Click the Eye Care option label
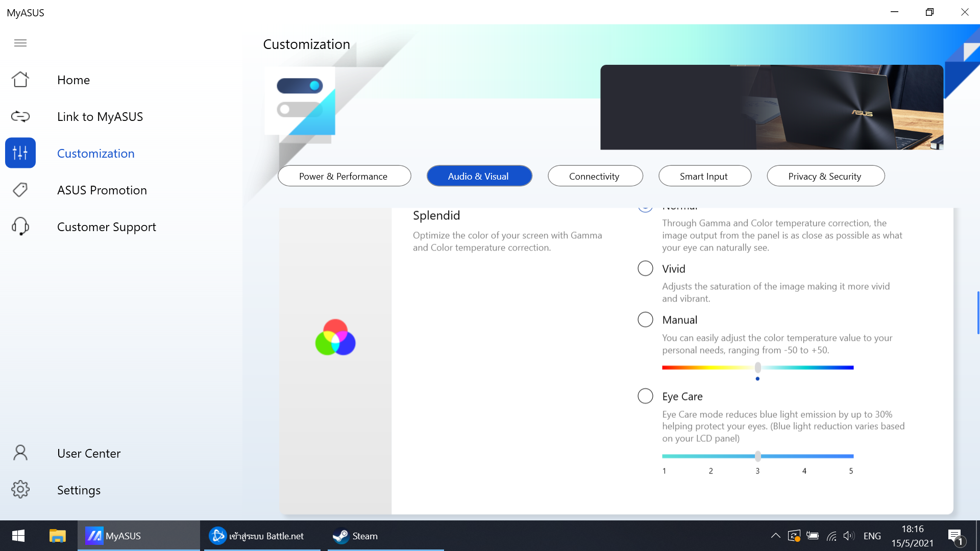The image size is (980, 551). [682, 396]
